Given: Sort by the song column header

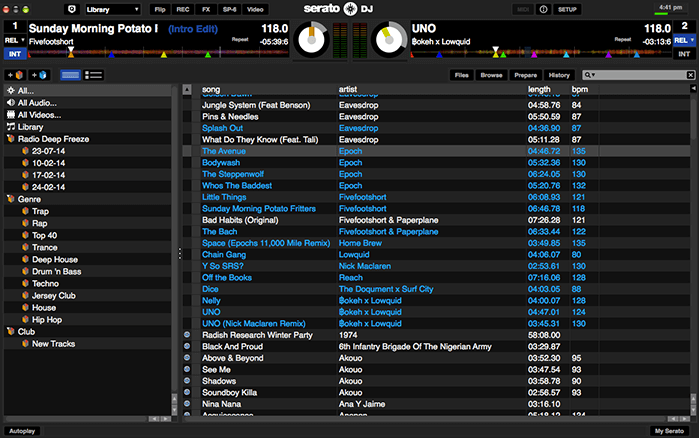Looking at the screenshot, I should click(211, 90).
